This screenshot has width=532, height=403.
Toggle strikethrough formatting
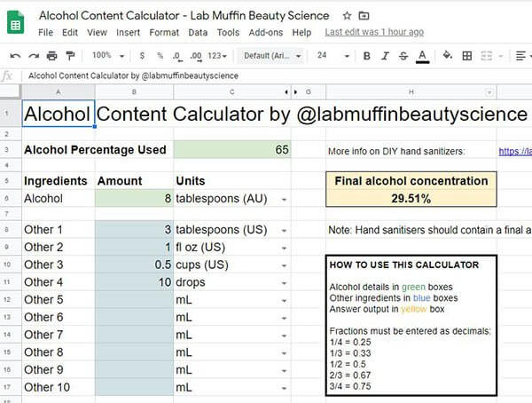tap(403, 56)
